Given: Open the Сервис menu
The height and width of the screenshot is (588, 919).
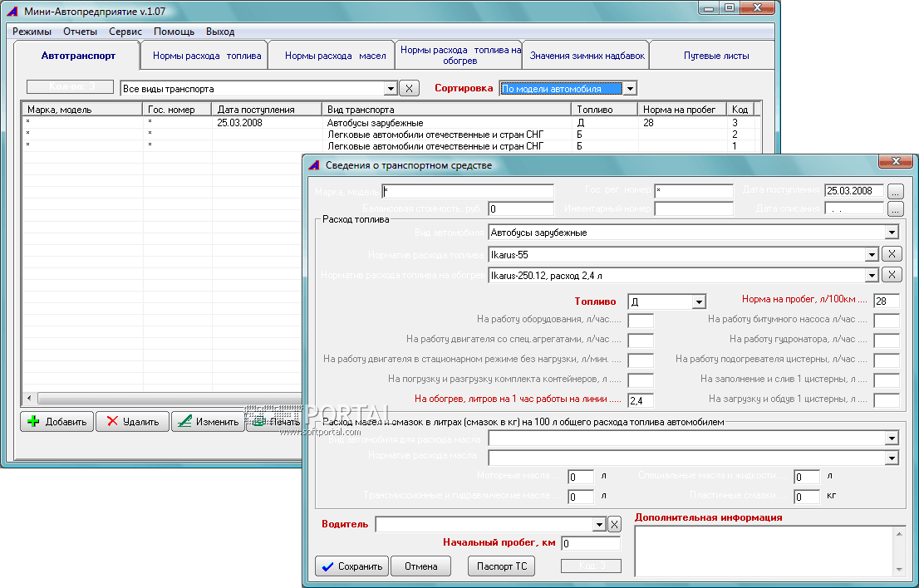Looking at the screenshot, I should [x=125, y=32].
